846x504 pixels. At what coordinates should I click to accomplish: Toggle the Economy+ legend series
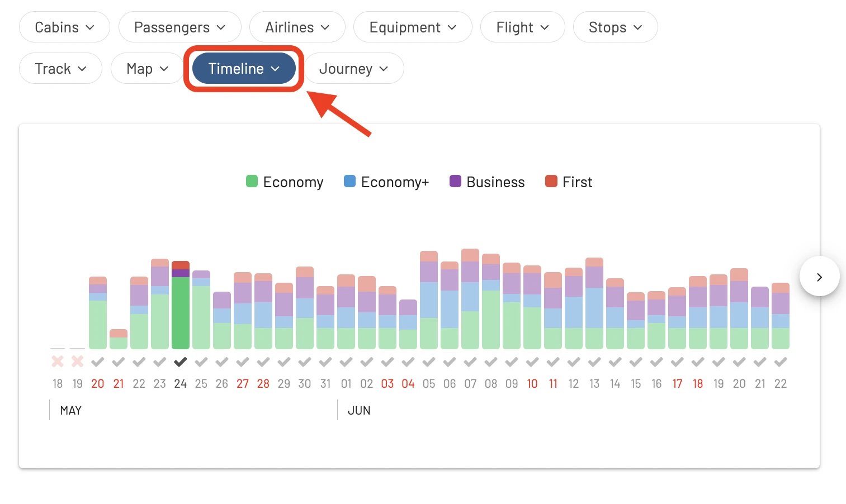(386, 182)
